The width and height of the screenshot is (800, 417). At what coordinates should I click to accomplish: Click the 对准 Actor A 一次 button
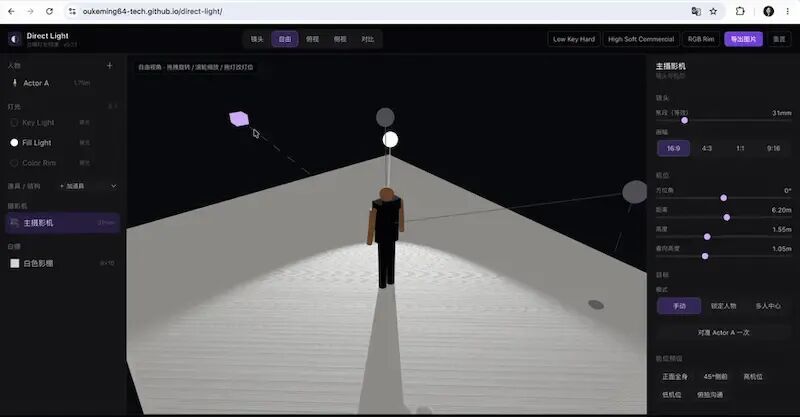(723, 333)
